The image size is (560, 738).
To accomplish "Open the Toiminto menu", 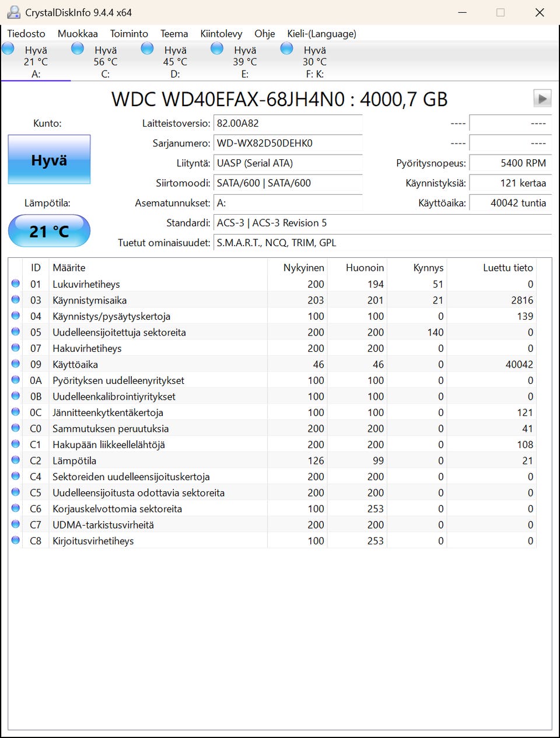I will tap(129, 34).
